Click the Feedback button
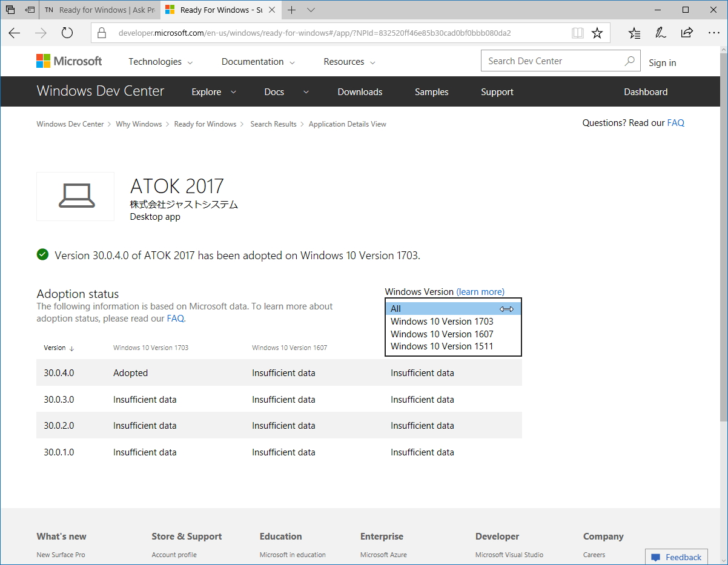728x565 pixels. 676,557
